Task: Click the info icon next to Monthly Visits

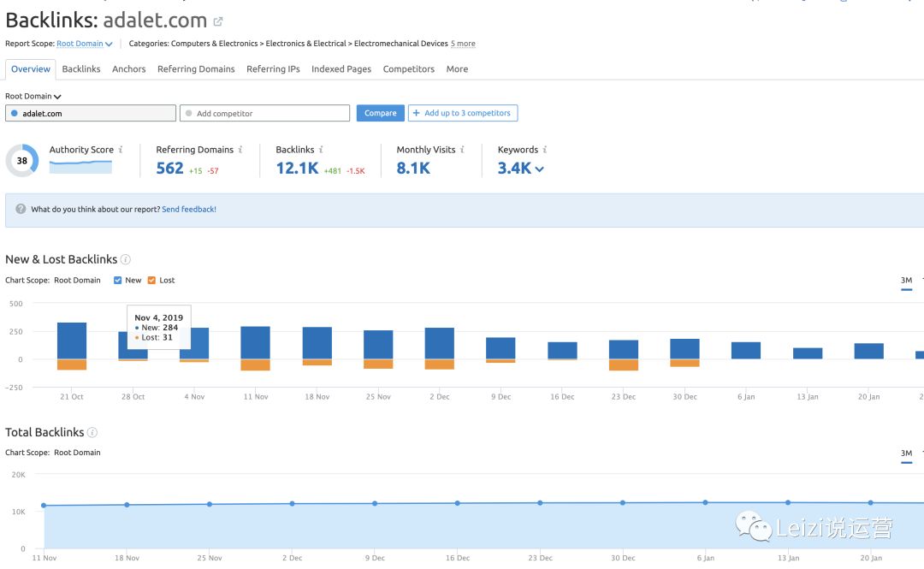Action: pyautogui.click(x=462, y=150)
